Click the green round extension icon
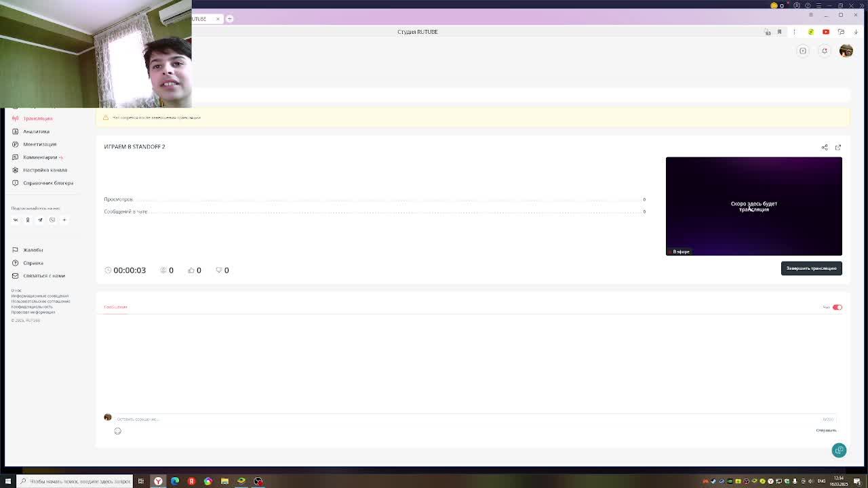 click(811, 32)
